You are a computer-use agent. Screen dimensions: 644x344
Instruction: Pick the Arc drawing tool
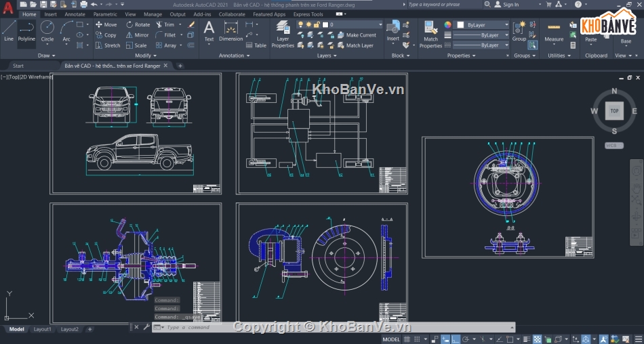[x=66, y=31]
